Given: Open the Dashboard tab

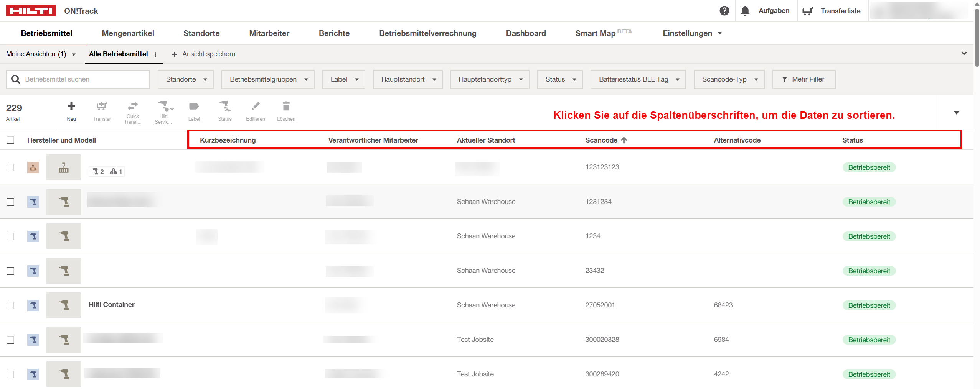Looking at the screenshot, I should (x=526, y=33).
